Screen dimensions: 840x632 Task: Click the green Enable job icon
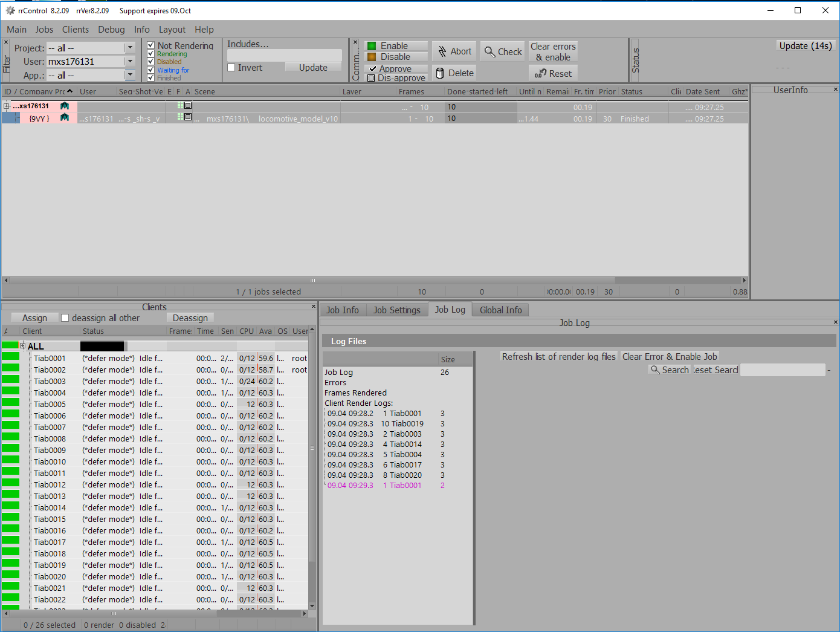point(372,46)
